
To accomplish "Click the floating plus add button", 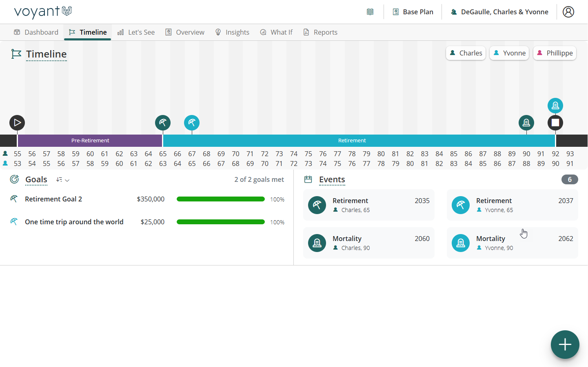I will (x=565, y=345).
